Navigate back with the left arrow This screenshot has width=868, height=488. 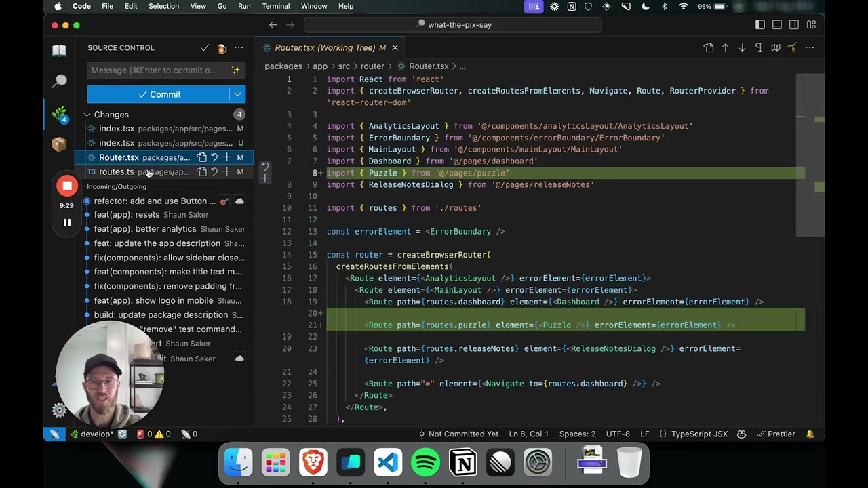[x=273, y=25]
